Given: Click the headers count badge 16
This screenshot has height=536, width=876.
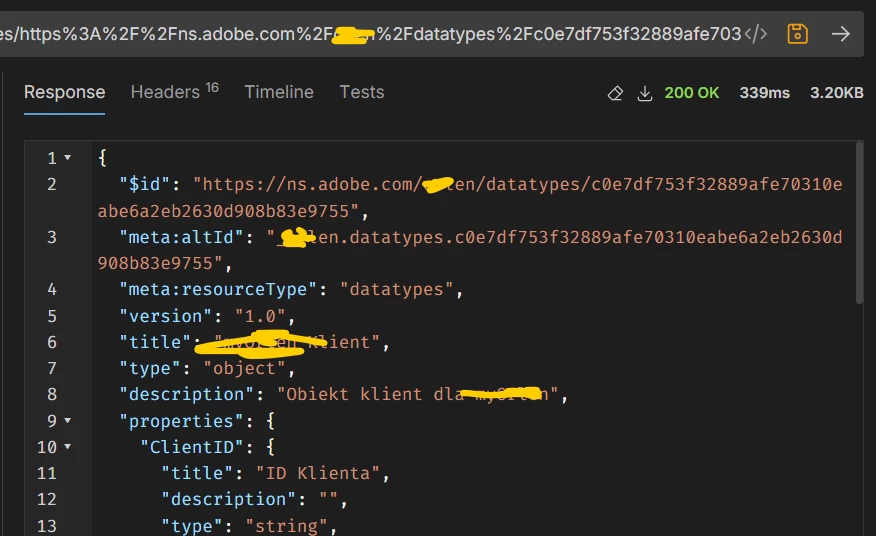Looking at the screenshot, I should coord(212,88).
